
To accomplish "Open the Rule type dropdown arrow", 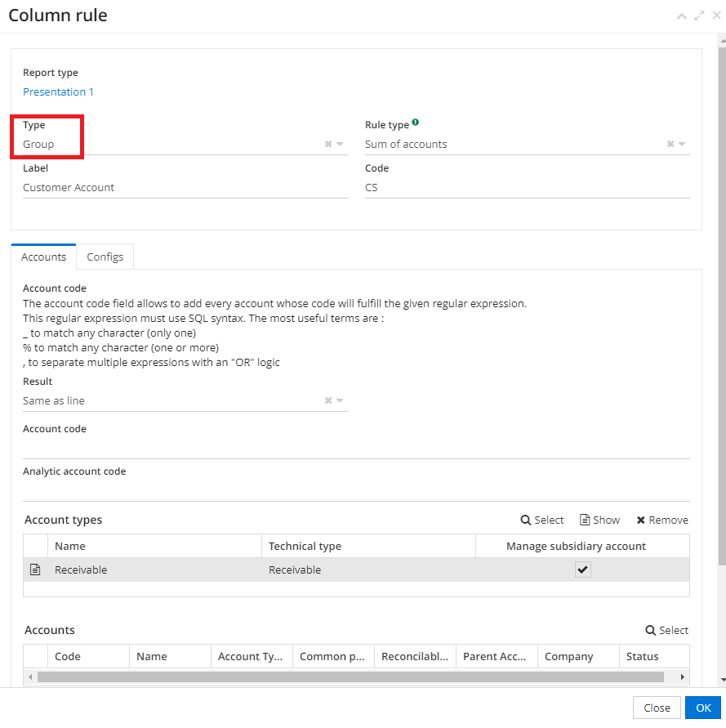I will tap(683, 144).
